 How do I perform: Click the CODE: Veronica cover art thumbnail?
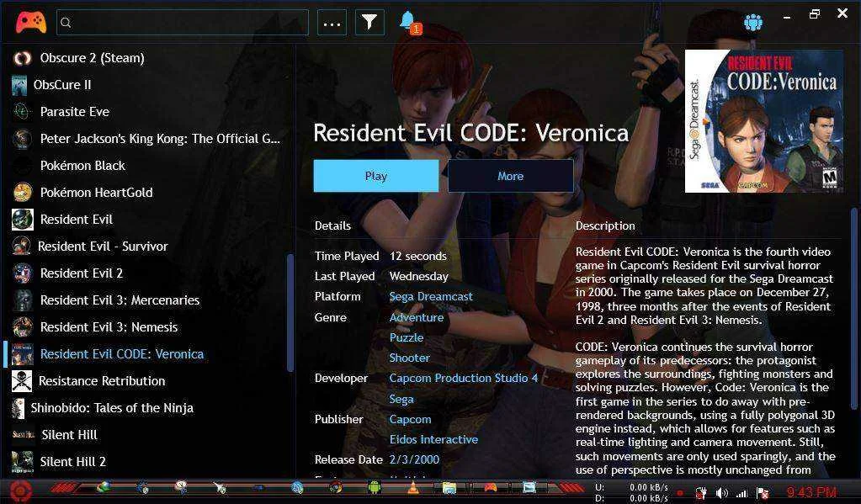(x=764, y=121)
